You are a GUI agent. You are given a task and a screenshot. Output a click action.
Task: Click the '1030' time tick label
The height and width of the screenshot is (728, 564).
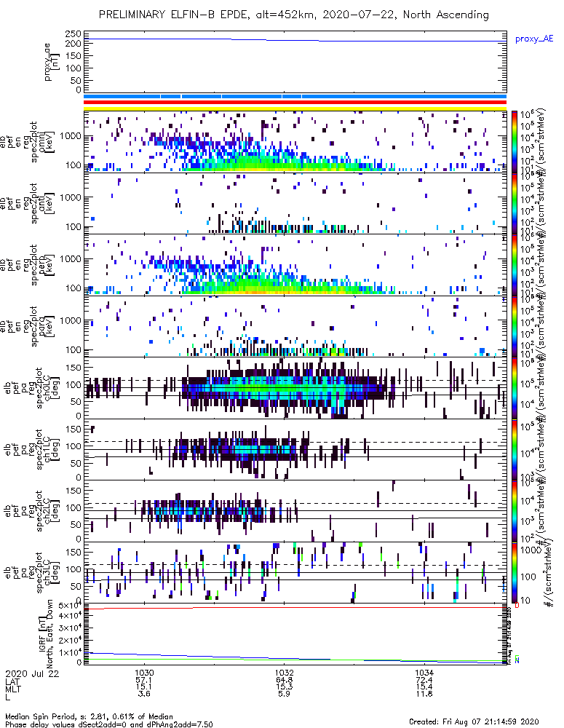tap(144, 673)
